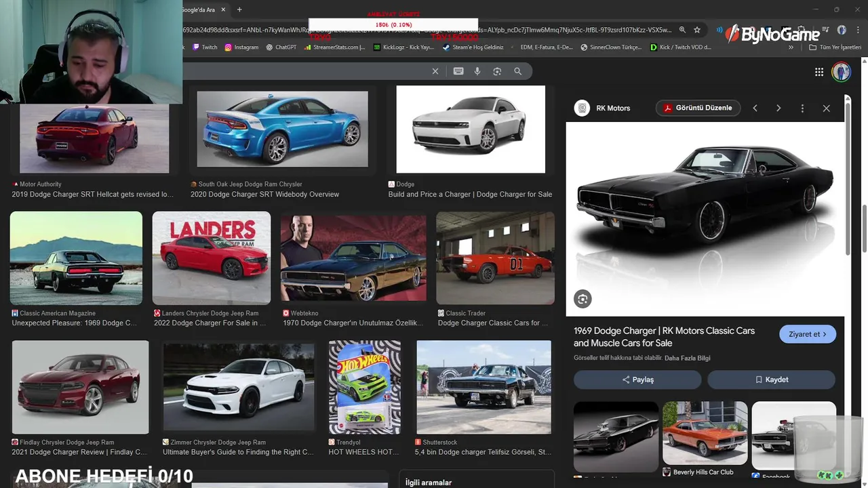Show hidden bookmarks with double chevron
Image resolution: width=868 pixels, height=488 pixels.
(791, 47)
